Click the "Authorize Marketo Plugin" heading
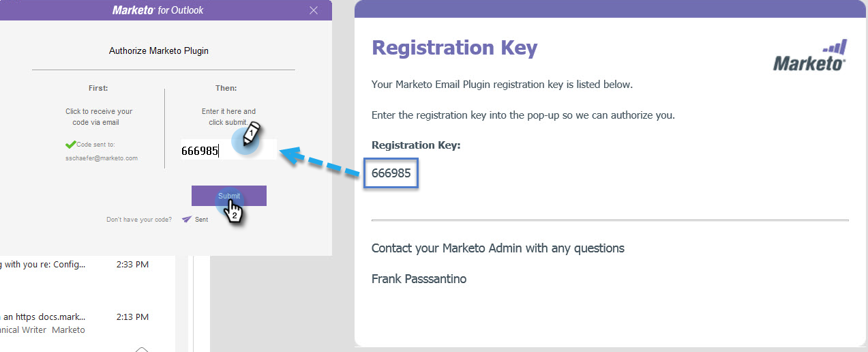The width and height of the screenshot is (868, 352). pos(158,50)
